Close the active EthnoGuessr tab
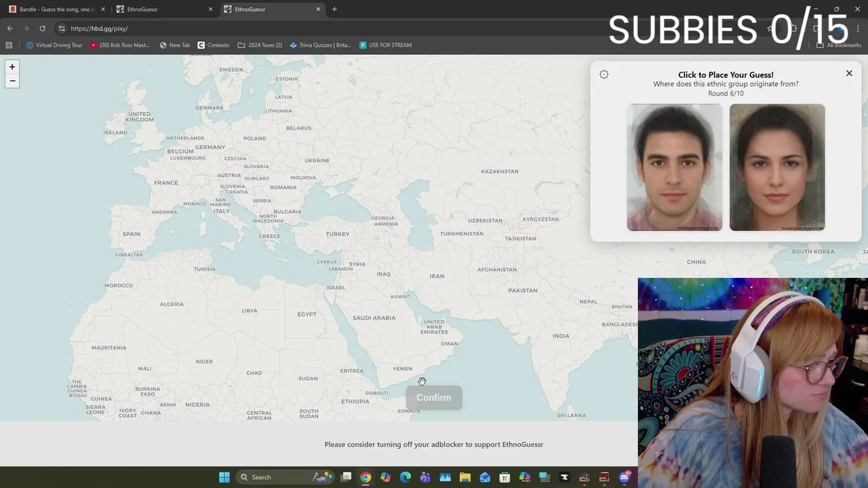 318,9
